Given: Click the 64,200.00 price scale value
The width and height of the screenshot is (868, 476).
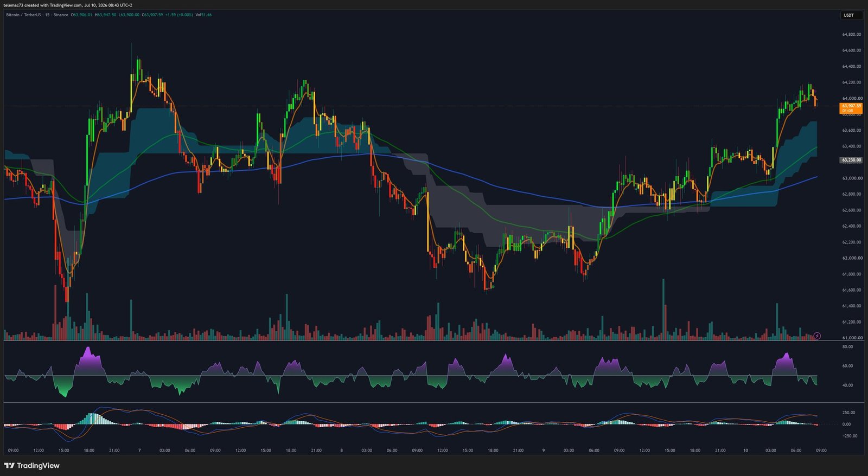Looking at the screenshot, I should pos(851,82).
